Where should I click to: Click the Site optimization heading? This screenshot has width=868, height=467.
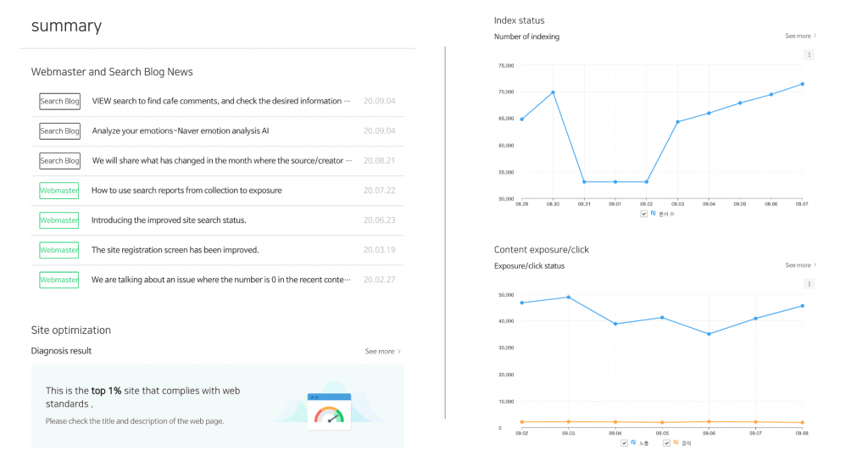(x=71, y=331)
